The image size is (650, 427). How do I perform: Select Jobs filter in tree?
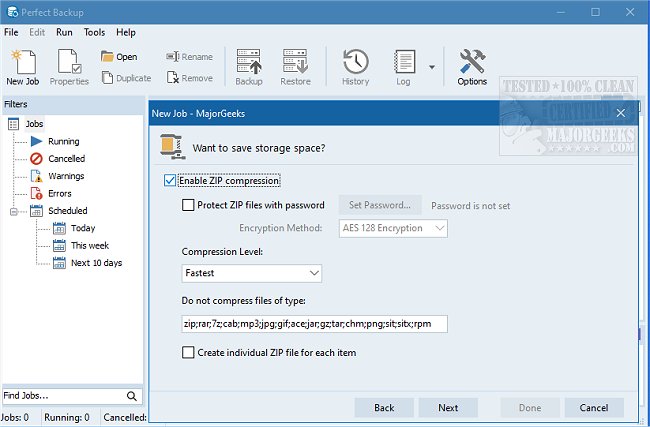[34, 124]
